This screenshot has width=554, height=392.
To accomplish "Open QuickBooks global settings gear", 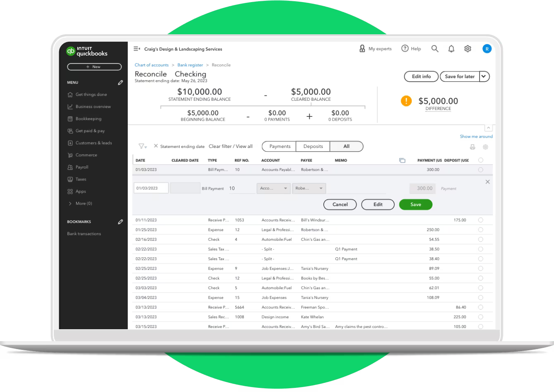I will [468, 48].
